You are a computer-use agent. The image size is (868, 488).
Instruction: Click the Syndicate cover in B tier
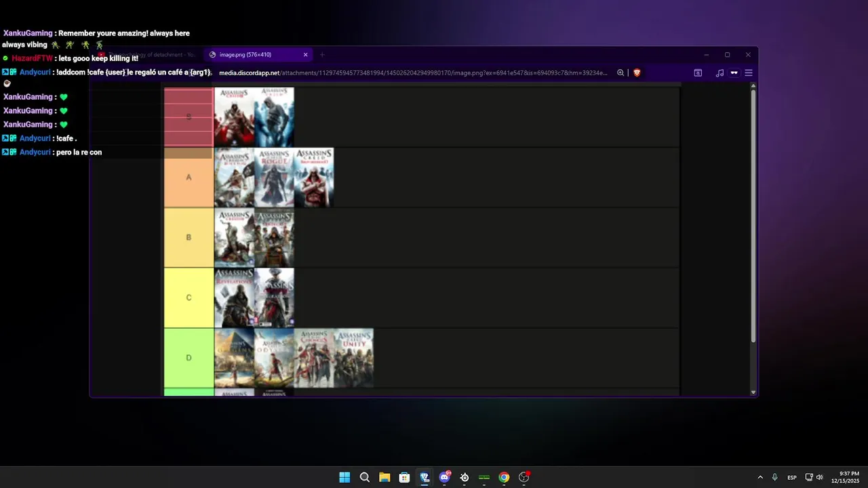(x=274, y=237)
